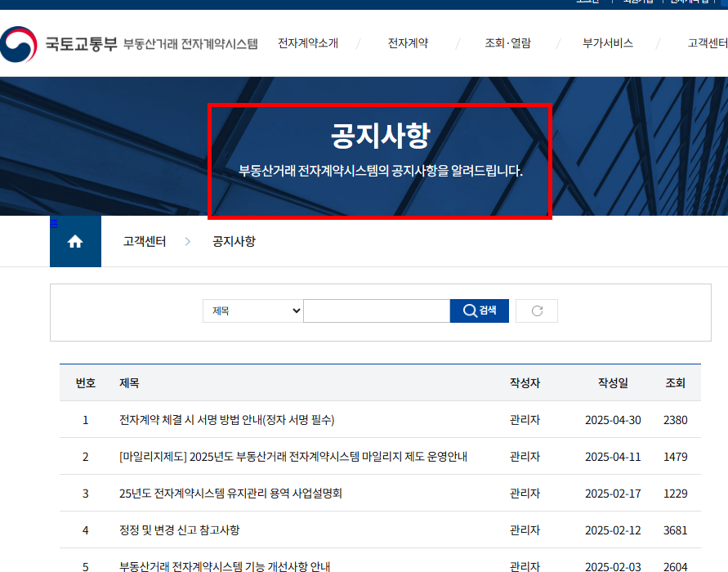Click the magnifier 검색 search button
This screenshot has height=572, width=728.
point(479,311)
